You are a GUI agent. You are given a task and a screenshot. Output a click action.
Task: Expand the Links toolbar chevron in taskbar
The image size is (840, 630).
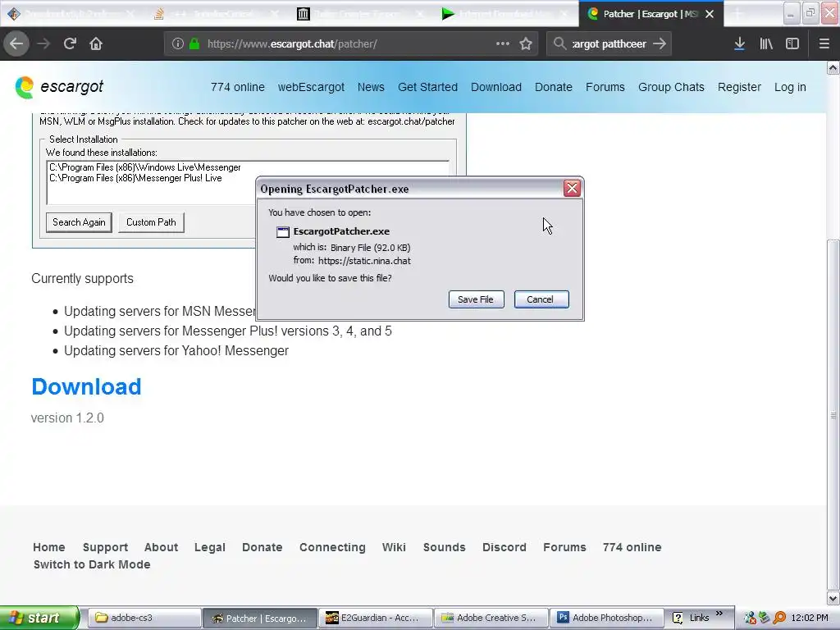(719, 614)
